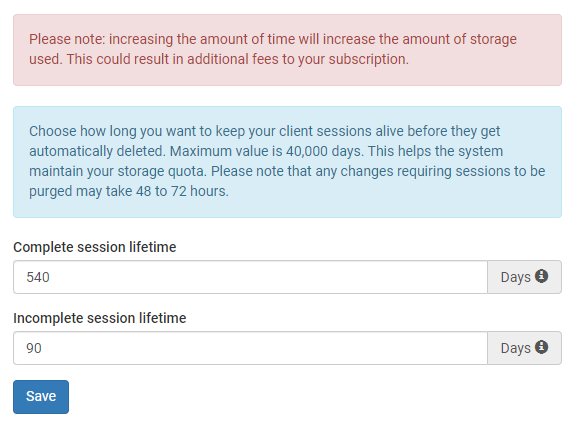Click the blue session retention info box

287,162
